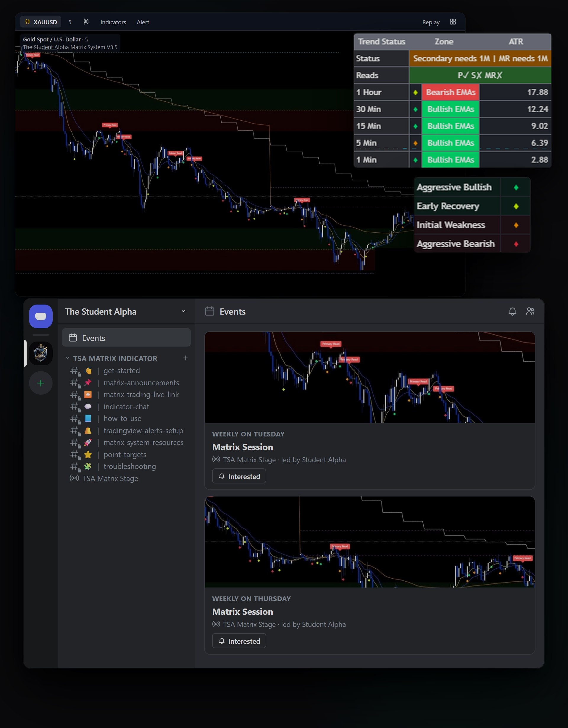Click the green diamond in 1 Min row
The width and height of the screenshot is (568, 728).
coord(415,160)
